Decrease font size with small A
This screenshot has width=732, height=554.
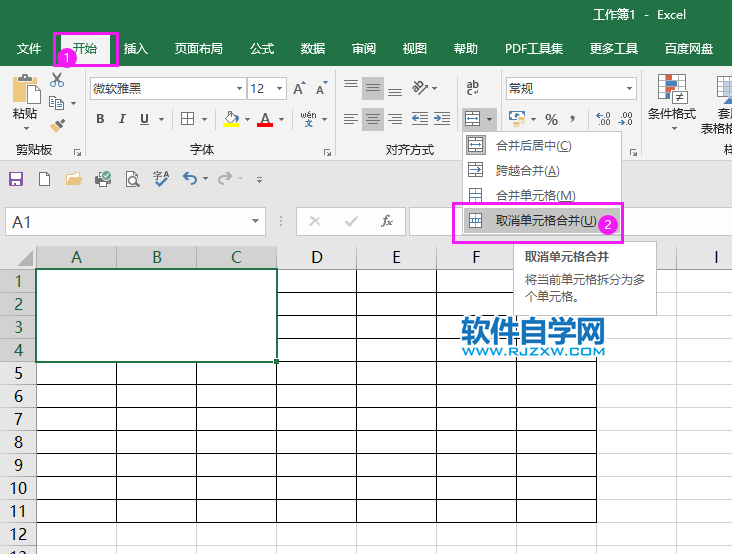[322, 88]
